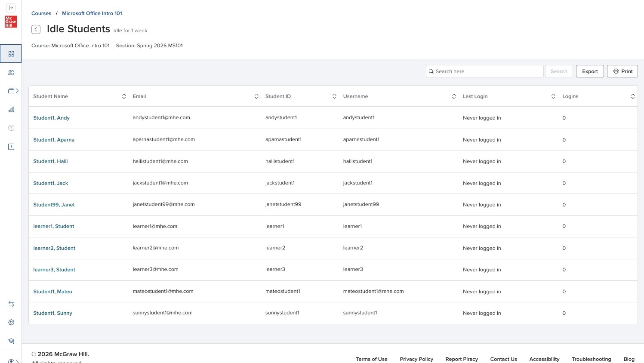Go back using the arrow beside Idle Students
644x363 pixels.
(36, 29)
